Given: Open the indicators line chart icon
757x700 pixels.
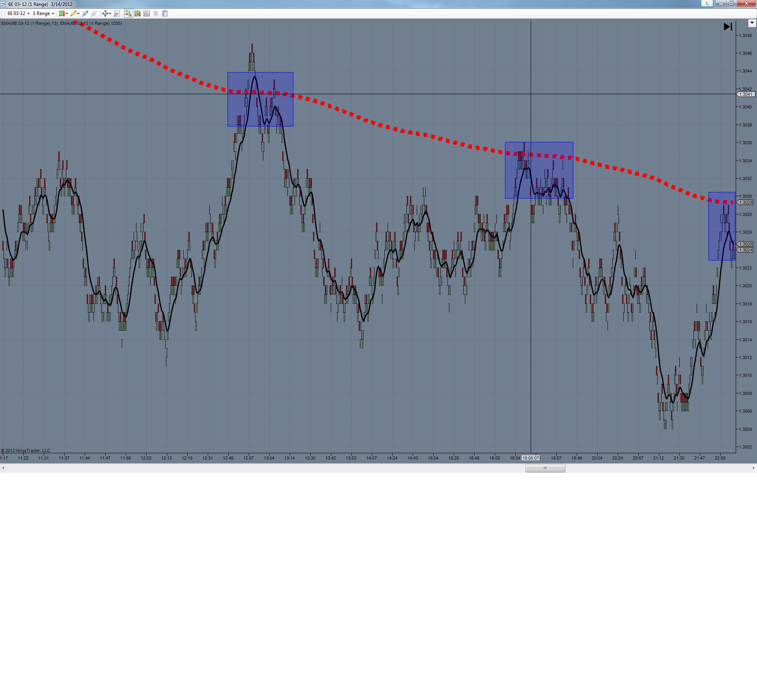Looking at the screenshot, I should pyautogui.click(x=147, y=13).
